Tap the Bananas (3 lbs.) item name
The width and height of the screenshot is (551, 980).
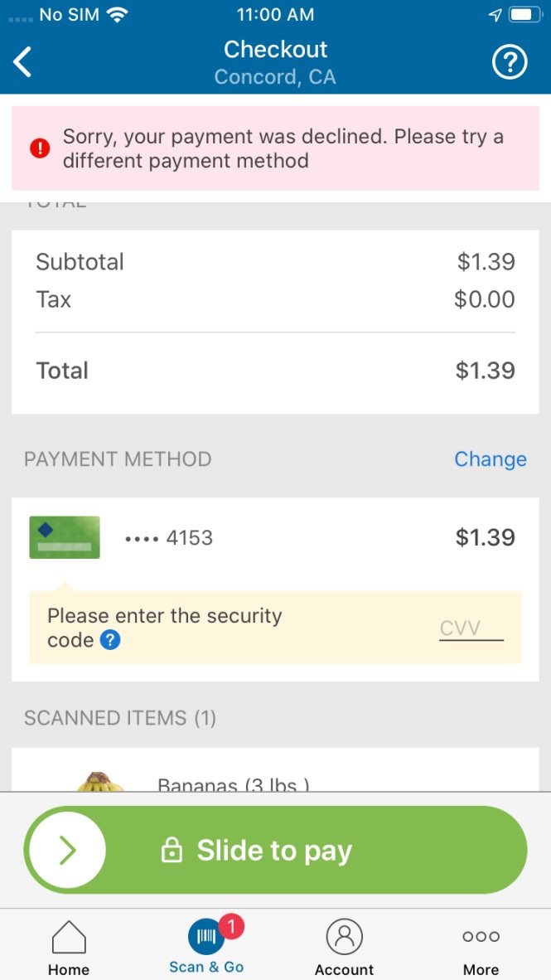click(233, 784)
